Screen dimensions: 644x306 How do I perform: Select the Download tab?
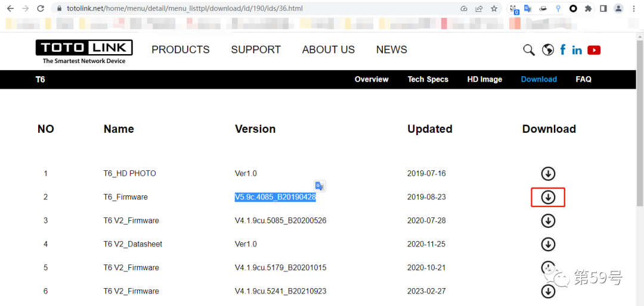point(538,80)
